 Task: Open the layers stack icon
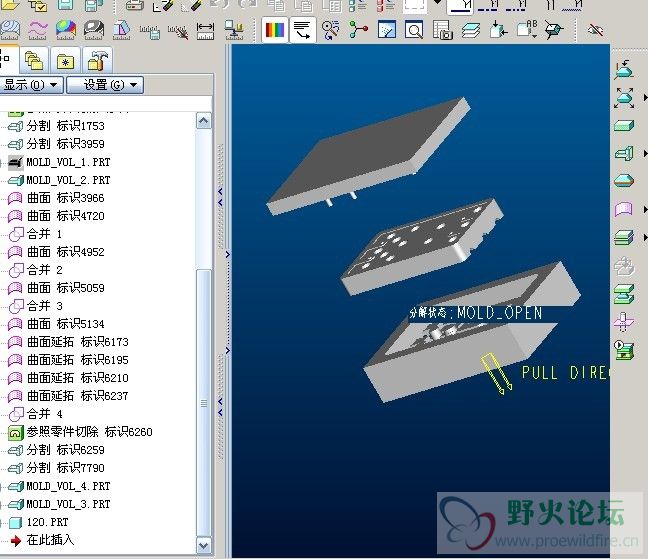pyautogui.click(x=470, y=30)
